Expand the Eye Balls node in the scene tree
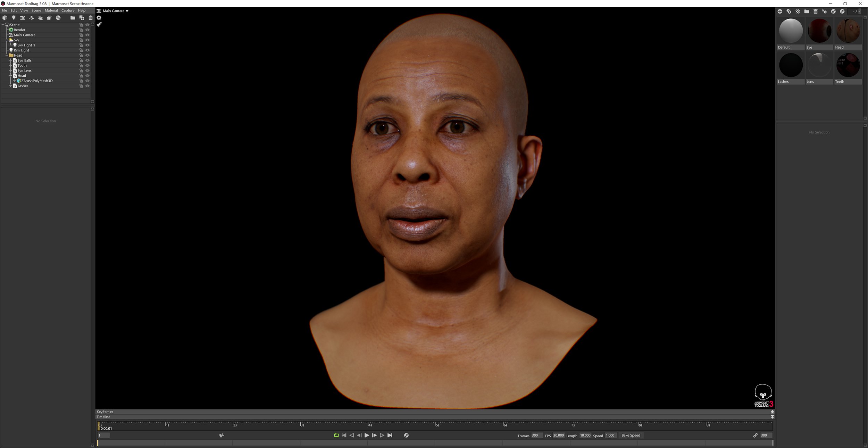The image size is (868, 448). [x=10, y=60]
